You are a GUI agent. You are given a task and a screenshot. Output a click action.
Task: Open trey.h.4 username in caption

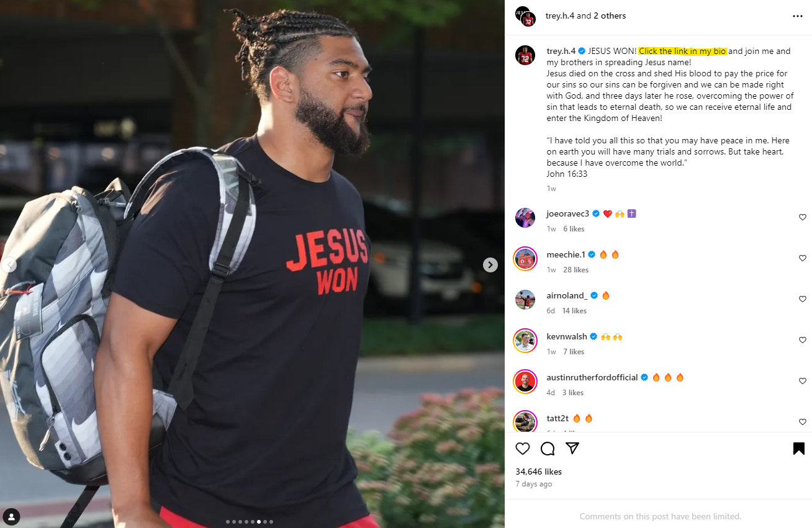[x=561, y=51]
